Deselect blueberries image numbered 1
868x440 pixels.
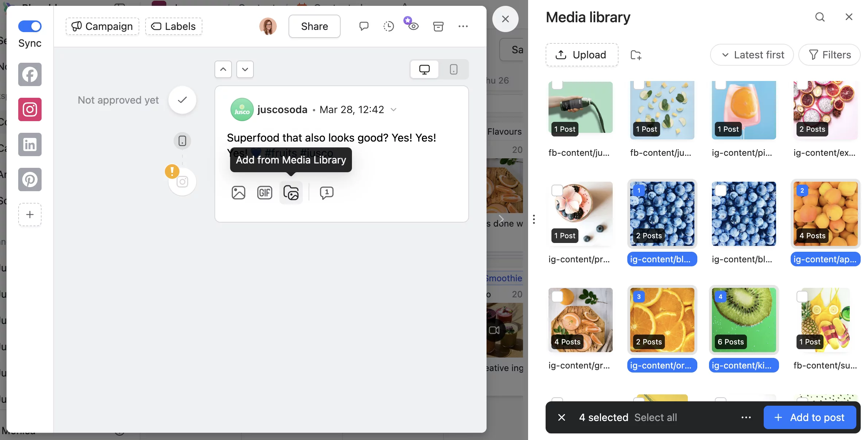click(x=639, y=190)
